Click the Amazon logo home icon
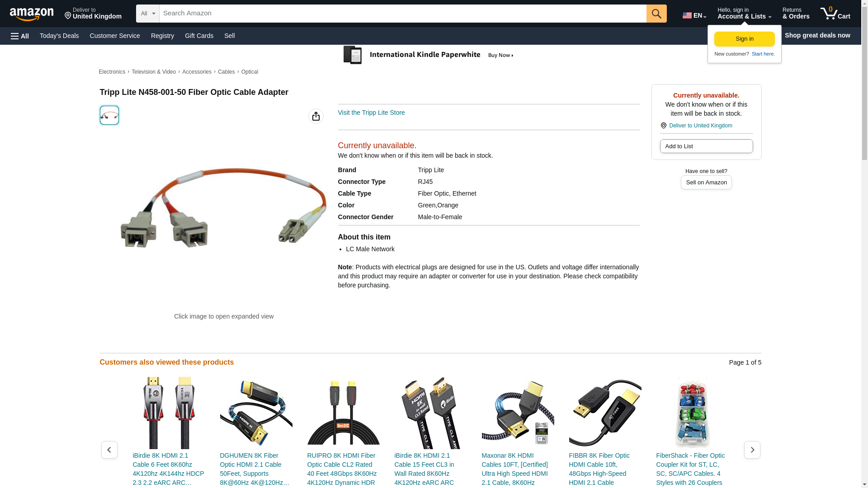Viewport: 868px width, 488px height. pos(32,14)
